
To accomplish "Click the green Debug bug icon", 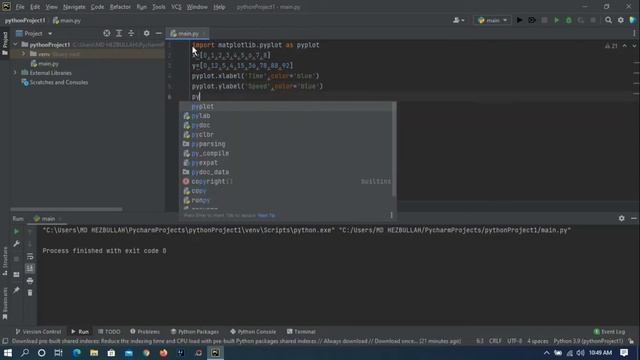I will [x=568, y=20].
